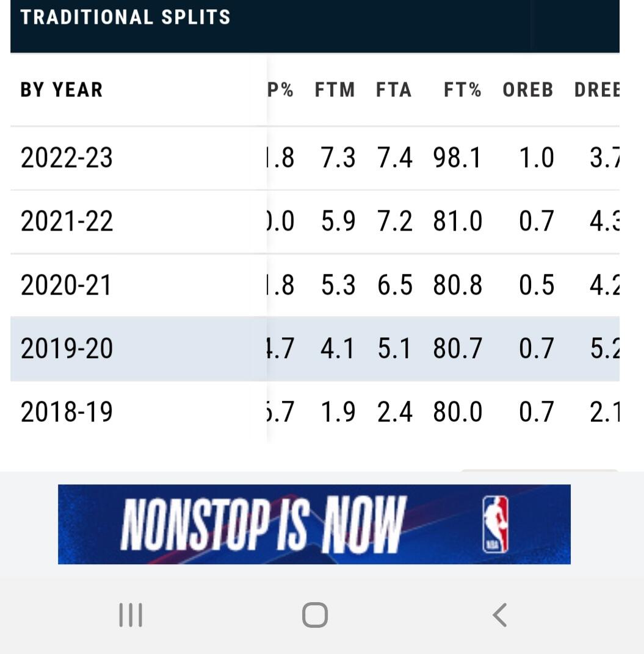Sort by the DREB column header

(597, 90)
